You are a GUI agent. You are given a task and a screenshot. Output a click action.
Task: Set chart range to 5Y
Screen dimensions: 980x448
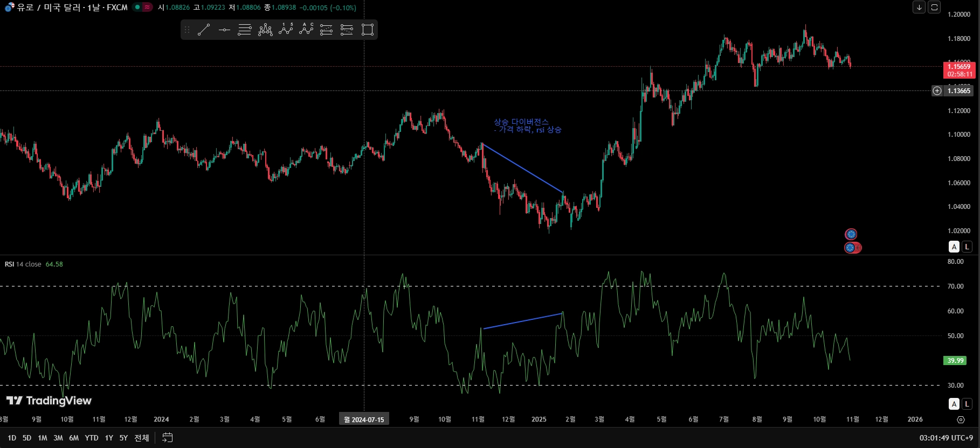click(123, 438)
